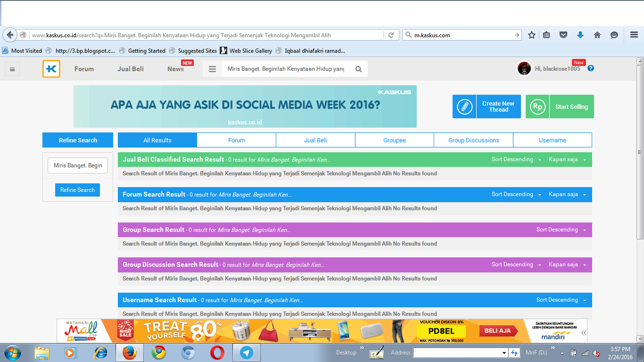This screenshot has width=644, height=362.
Task: Open the Most Visited bookmark
Action: tap(22, 51)
